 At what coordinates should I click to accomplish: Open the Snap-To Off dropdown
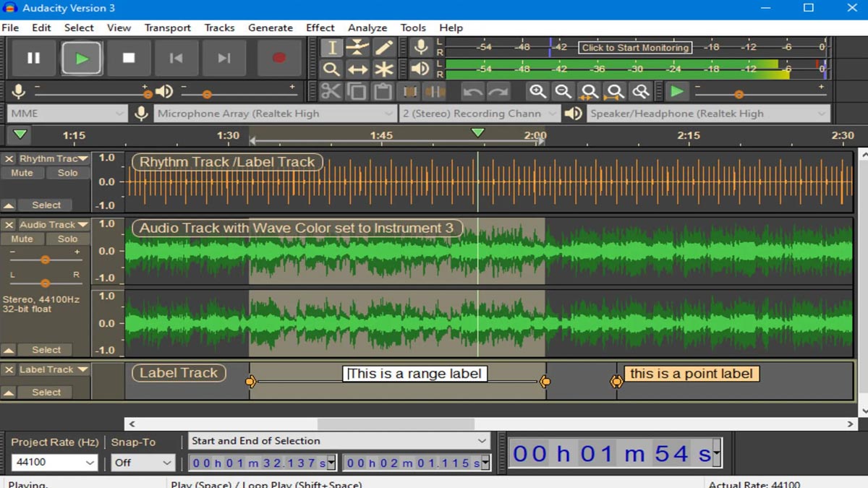pyautogui.click(x=143, y=462)
